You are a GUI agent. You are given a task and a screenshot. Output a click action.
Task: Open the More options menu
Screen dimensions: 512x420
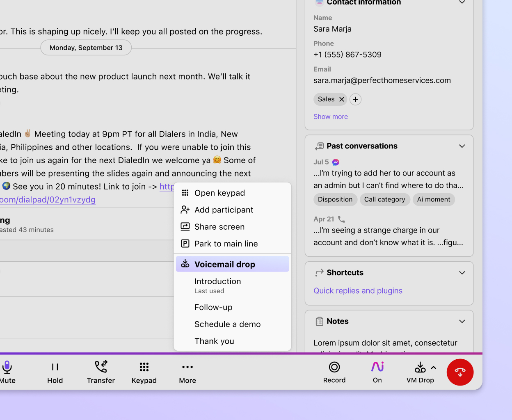pyautogui.click(x=187, y=372)
